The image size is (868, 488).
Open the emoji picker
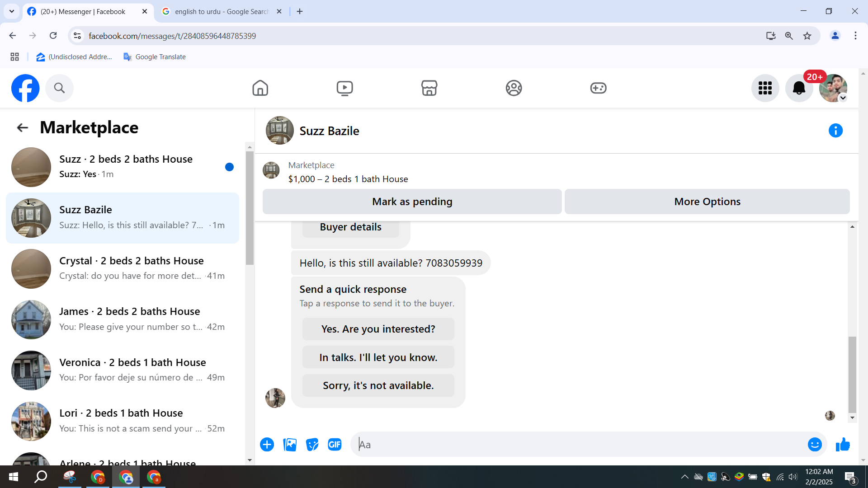815,445
